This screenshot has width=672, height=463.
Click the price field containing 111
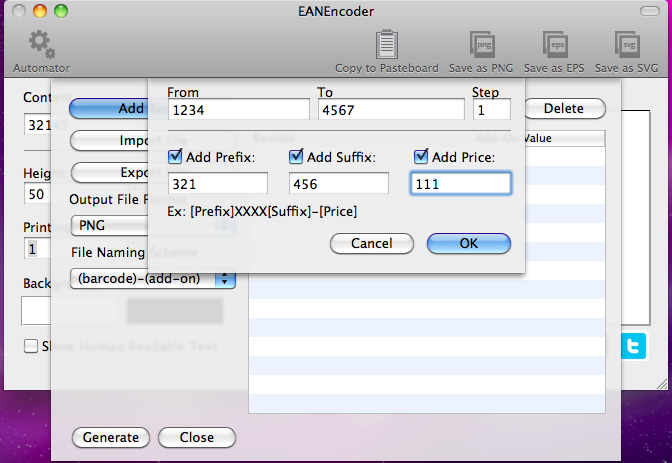tap(461, 183)
